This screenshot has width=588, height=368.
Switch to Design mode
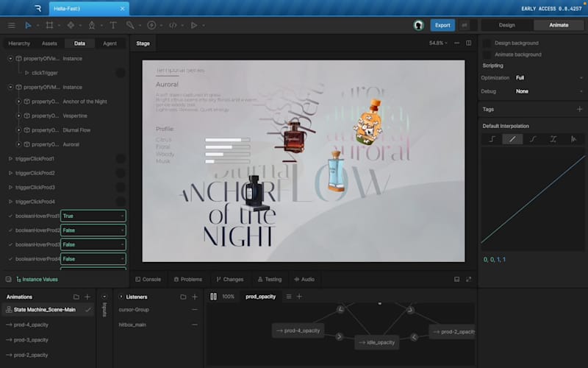tap(506, 25)
